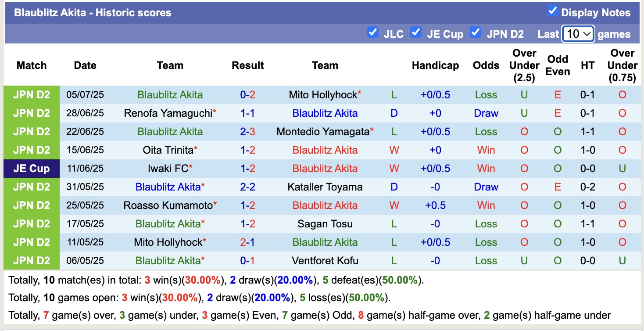Click the Iwaki FC team name
644x331 pixels.
pos(168,169)
